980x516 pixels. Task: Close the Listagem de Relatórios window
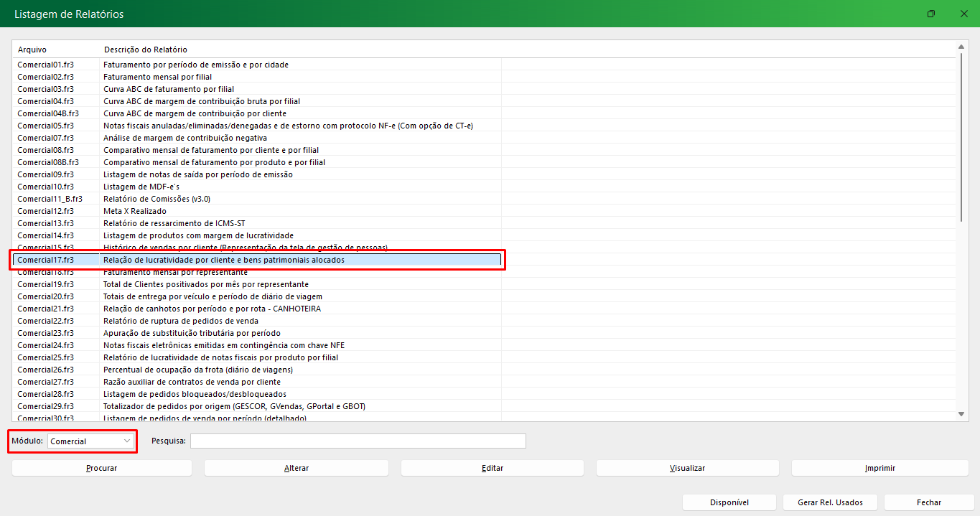[x=963, y=14]
